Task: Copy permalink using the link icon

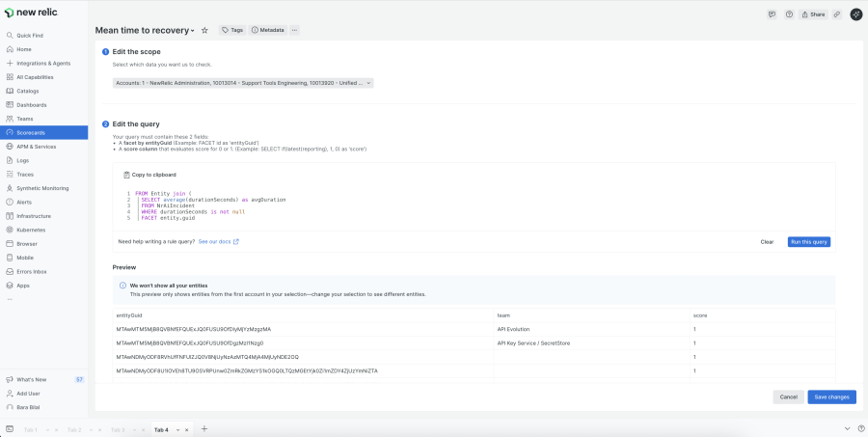Action: click(x=837, y=14)
